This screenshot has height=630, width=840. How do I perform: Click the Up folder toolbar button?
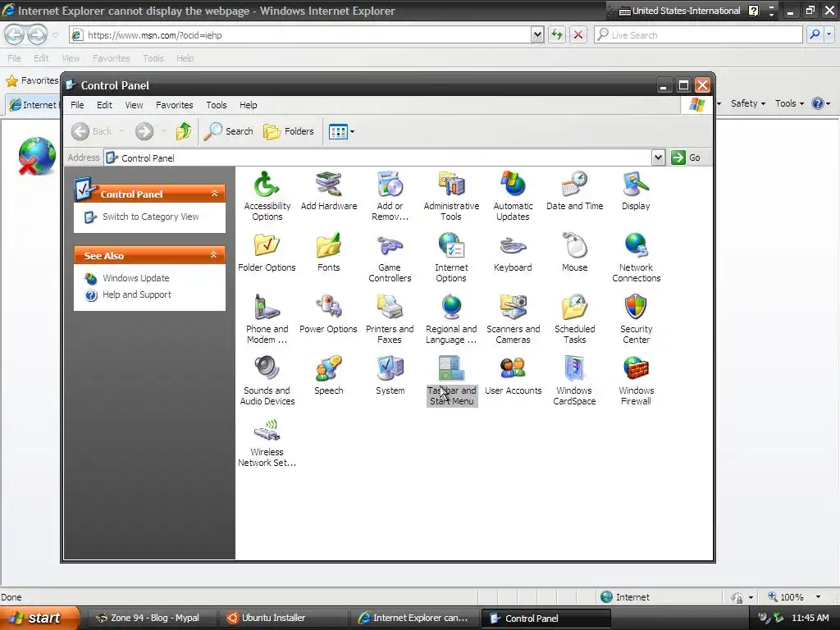point(184,130)
